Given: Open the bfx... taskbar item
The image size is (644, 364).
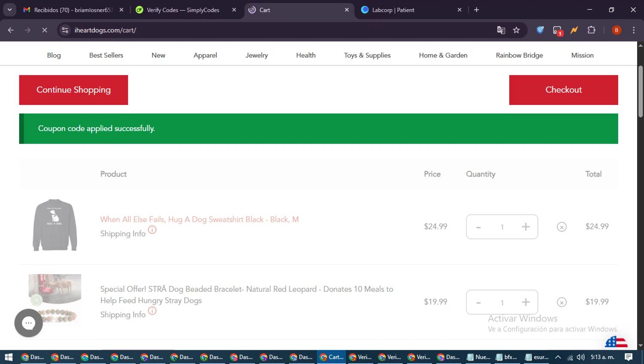Looking at the screenshot, I should click(x=507, y=357).
